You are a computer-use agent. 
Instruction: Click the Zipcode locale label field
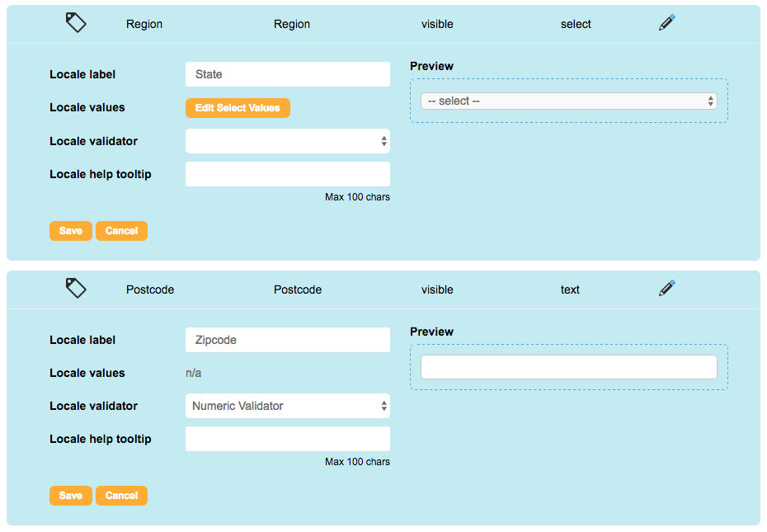coord(287,340)
